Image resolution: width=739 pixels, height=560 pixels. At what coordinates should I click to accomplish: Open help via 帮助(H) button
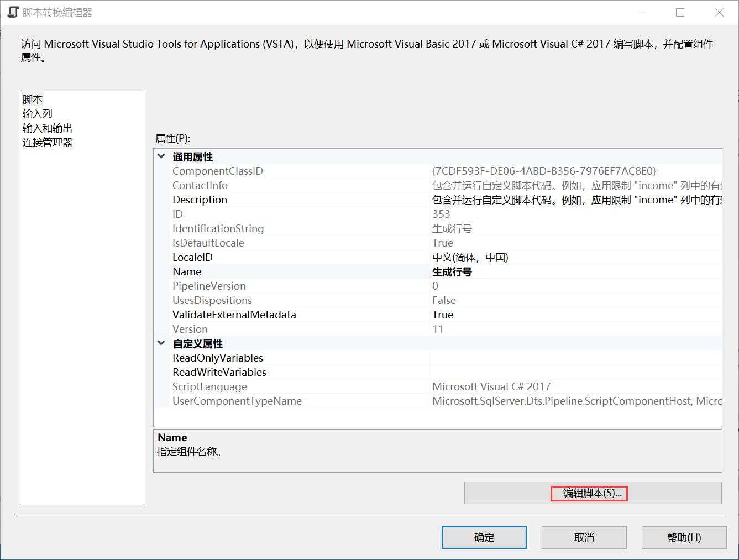[x=684, y=537]
